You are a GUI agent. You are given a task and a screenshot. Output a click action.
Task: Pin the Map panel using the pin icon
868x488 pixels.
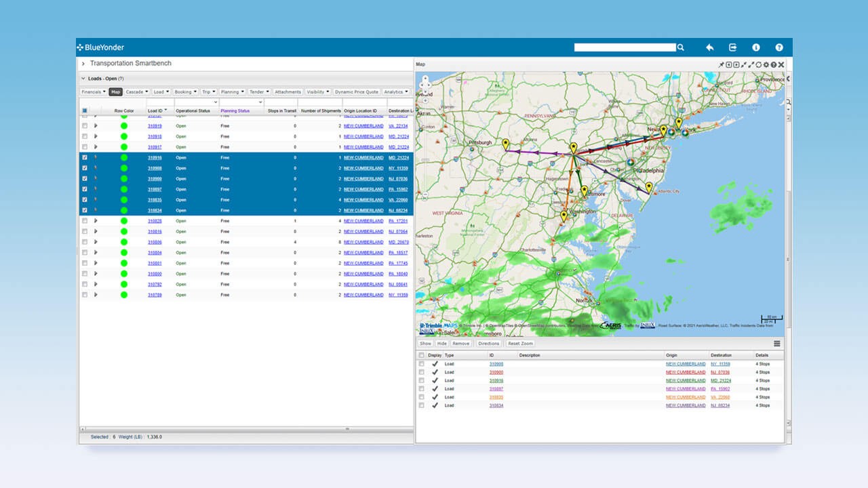tap(720, 64)
